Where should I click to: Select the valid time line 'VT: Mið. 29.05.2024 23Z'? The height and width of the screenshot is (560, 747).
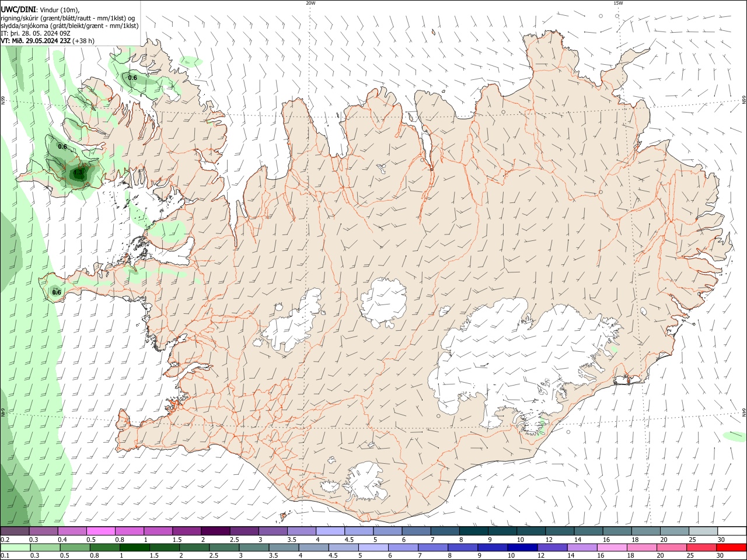pyautogui.click(x=36, y=41)
